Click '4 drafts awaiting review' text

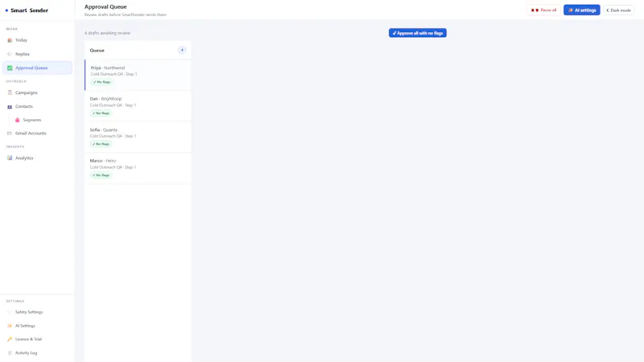click(107, 33)
